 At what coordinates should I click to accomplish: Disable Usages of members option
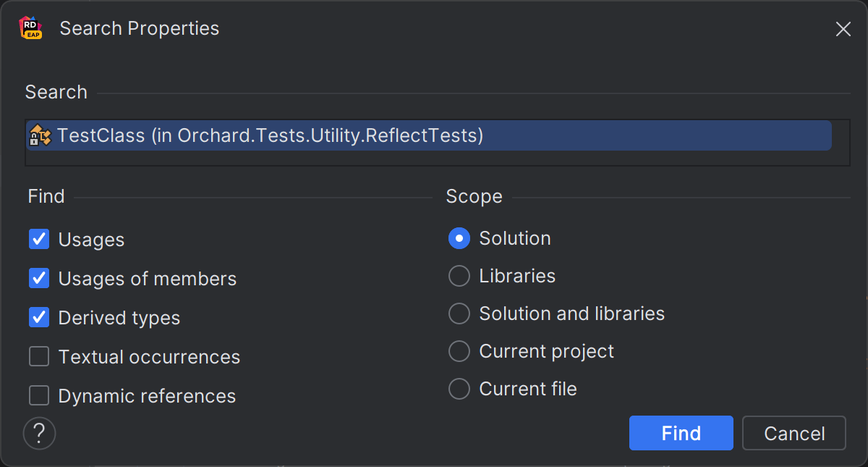point(39,278)
